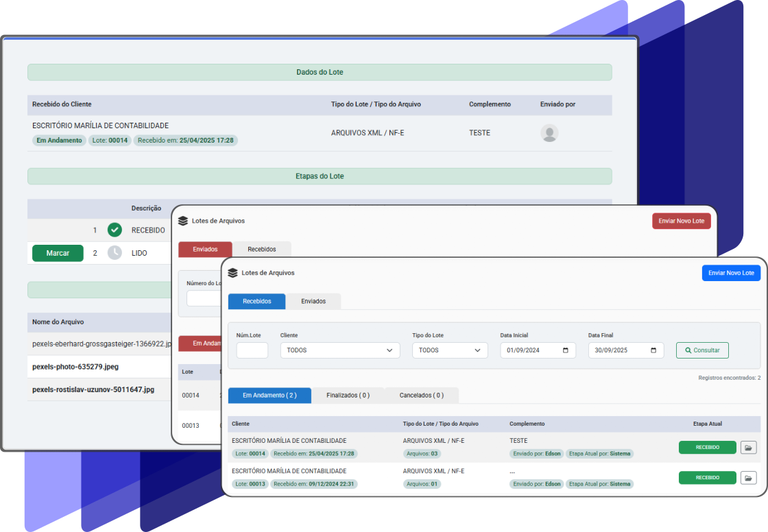The width and height of the screenshot is (768, 532).
Task: Open calendar picker icon in Data Inicial
Action: pos(566,350)
